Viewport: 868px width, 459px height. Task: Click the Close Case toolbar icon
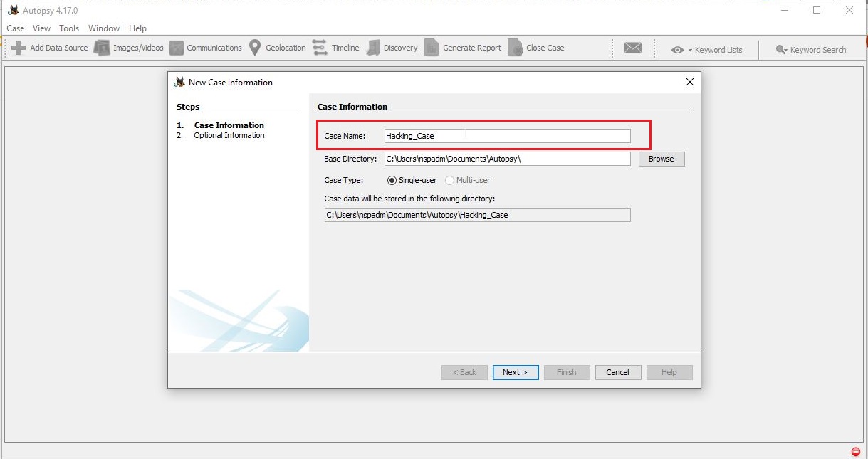click(x=515, y=48)
